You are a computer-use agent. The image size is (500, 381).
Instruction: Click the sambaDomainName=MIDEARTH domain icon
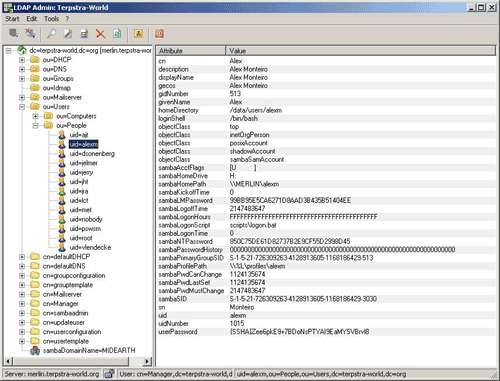click(35, 350)
